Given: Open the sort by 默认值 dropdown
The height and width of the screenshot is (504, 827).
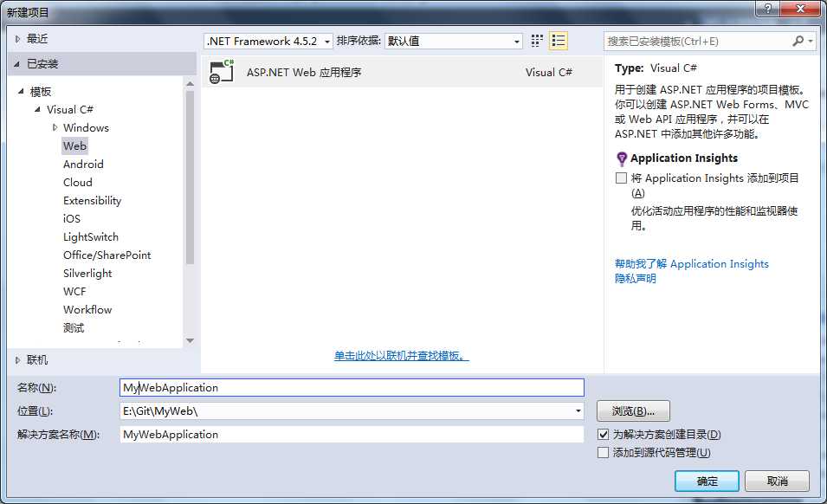Looking at the screenshot, I should (454, 41).
